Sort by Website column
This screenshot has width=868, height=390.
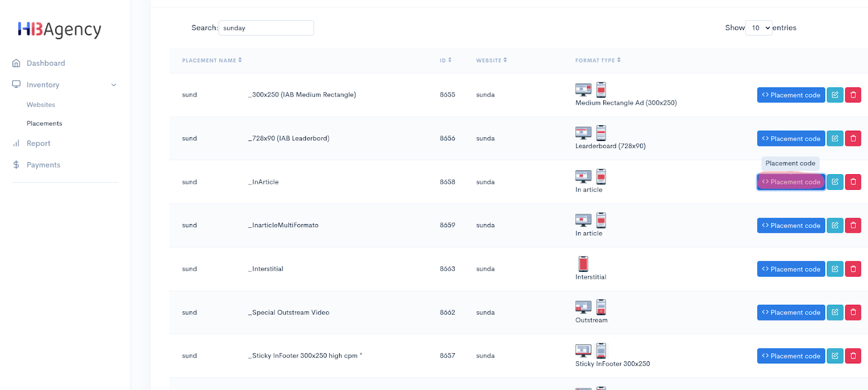[492, 60]
